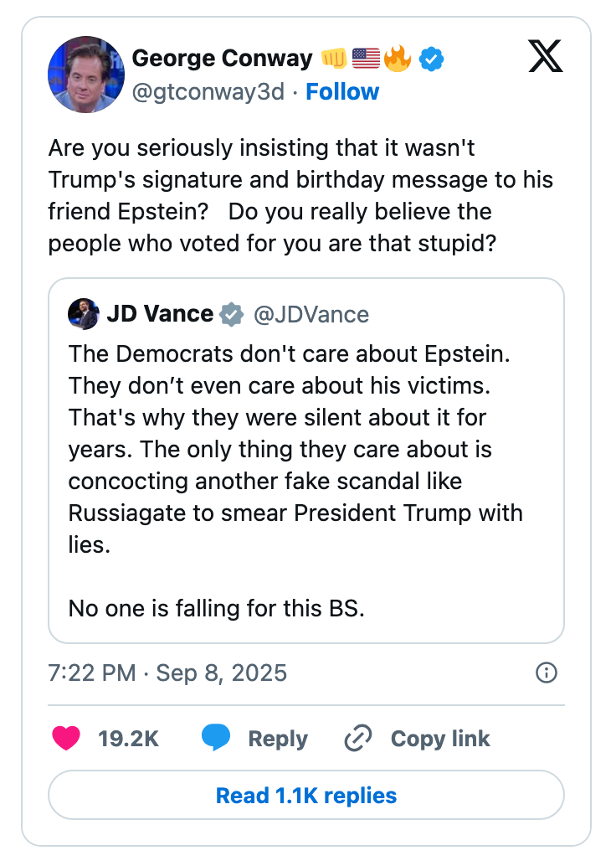This screenshot has height=866, width=616.
Task: Open George Conway's profile avatar
Action: click(86, 75)
